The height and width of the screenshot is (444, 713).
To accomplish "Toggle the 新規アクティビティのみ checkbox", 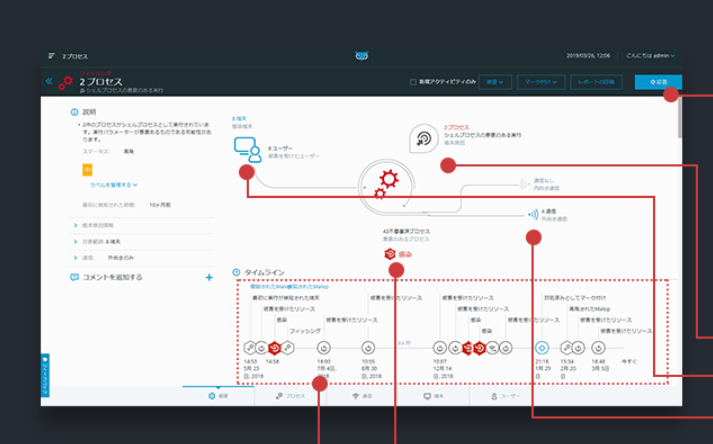I will tap(414, 82).
